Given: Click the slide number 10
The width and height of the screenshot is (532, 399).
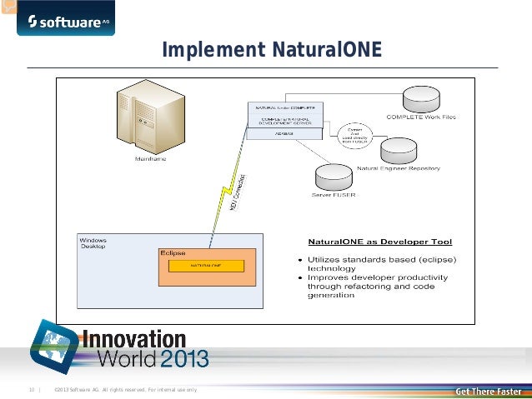Looking at the screenshot, I should (32, 390).
